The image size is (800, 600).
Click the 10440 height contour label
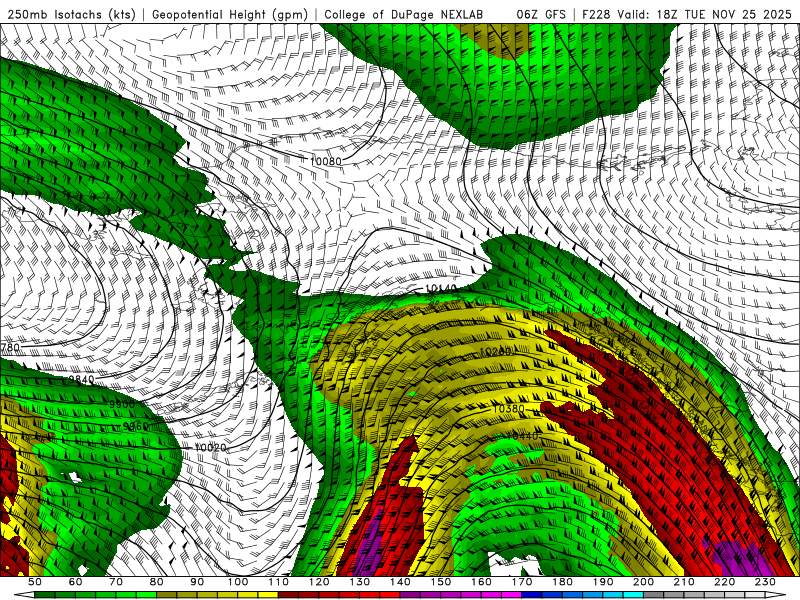522,436
